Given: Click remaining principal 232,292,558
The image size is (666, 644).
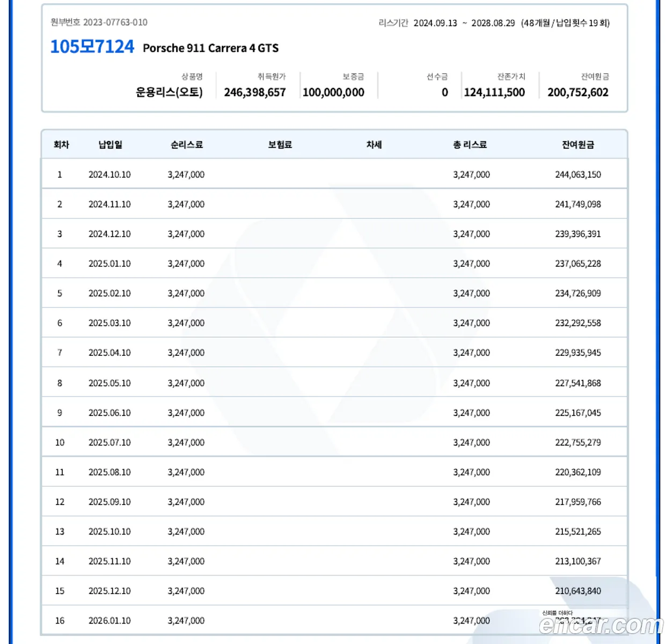Looking at the screenshot, I should 578,323.
